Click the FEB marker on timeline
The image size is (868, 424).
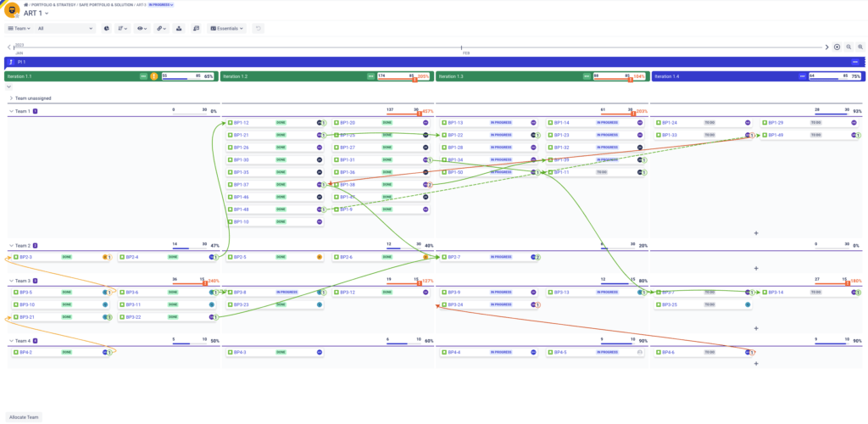tap(466, 53)
